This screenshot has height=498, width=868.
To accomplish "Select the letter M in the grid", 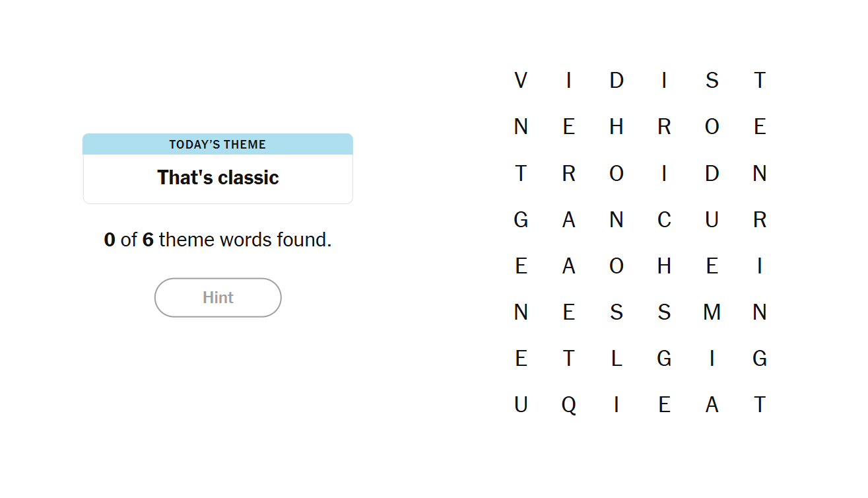I will pyautogui.click(x=712, y=312).
